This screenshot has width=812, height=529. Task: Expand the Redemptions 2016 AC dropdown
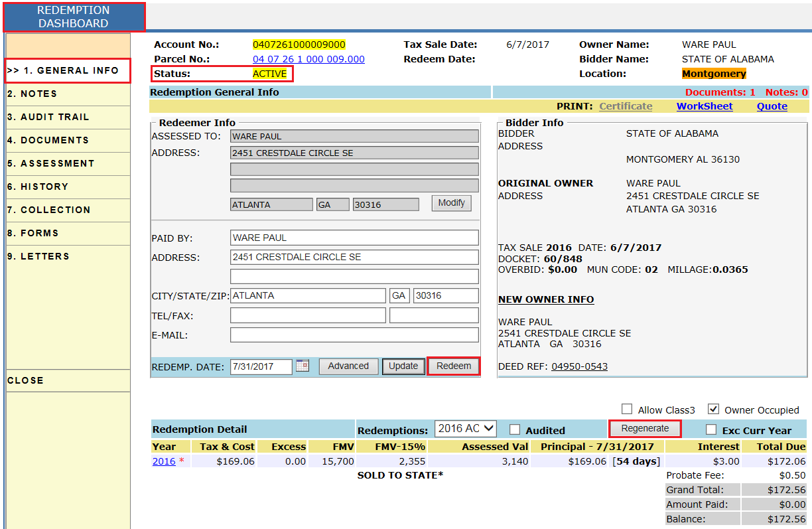465,429
